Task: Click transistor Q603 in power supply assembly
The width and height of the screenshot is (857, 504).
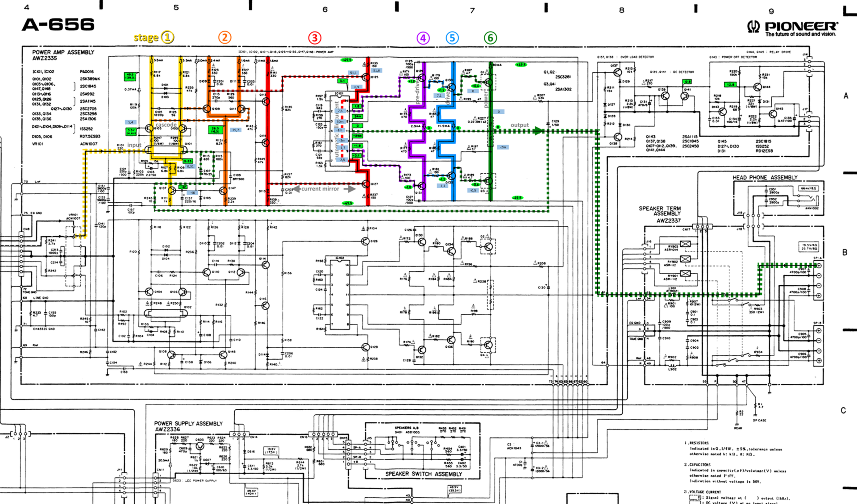Action: [x=200, y=446]
